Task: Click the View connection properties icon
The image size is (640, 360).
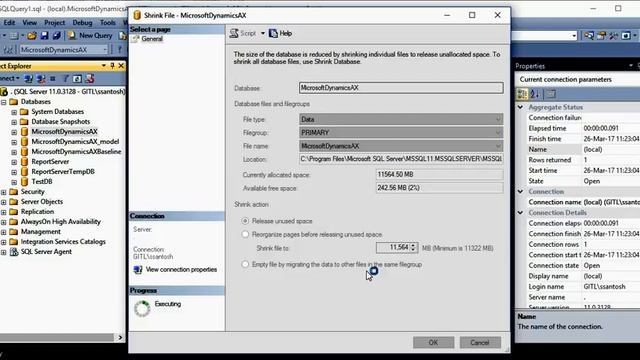Action: (138, 270)
